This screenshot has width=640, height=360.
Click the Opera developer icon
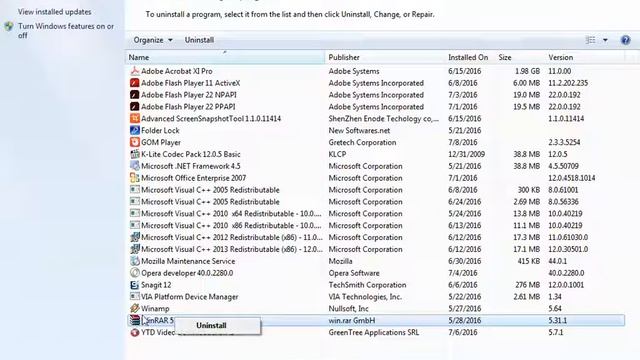point(135,273)
